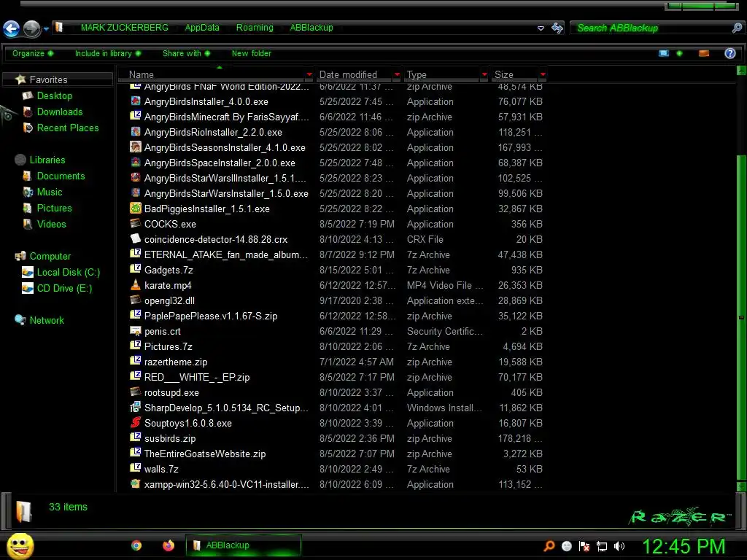
Task: Select the file razertheme.zip
Action: [176, 362]
